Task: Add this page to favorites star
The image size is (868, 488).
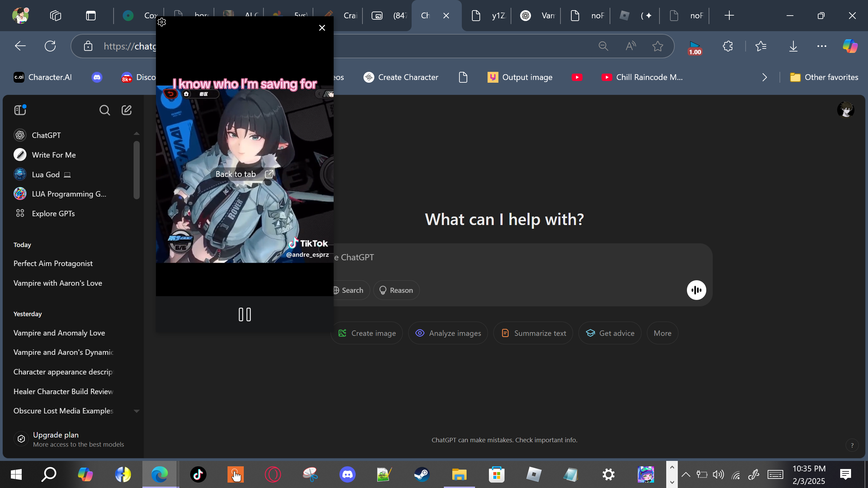Action: pos(658,46)
